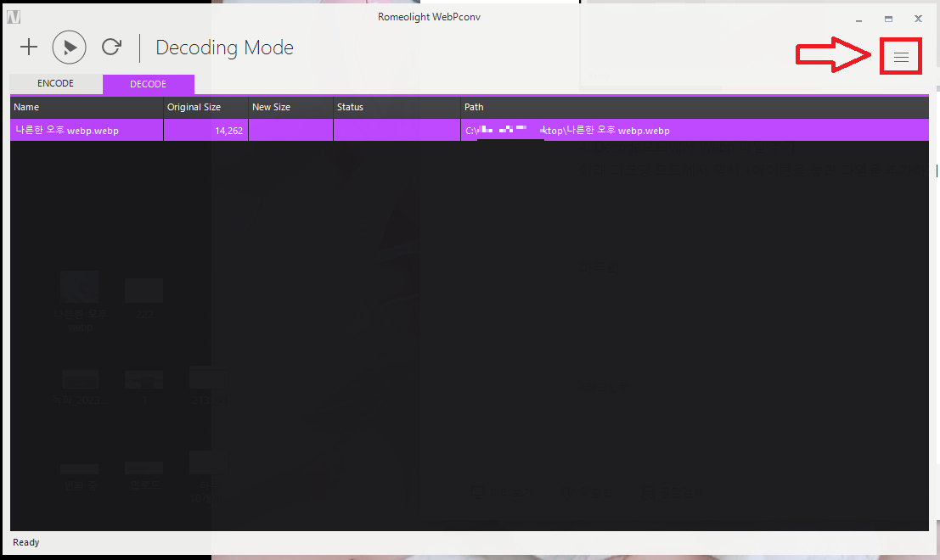The height and width of the screenshot is (560, 940).
Task: Click the file path cell ending webp.webp
Action: (695, 130)
